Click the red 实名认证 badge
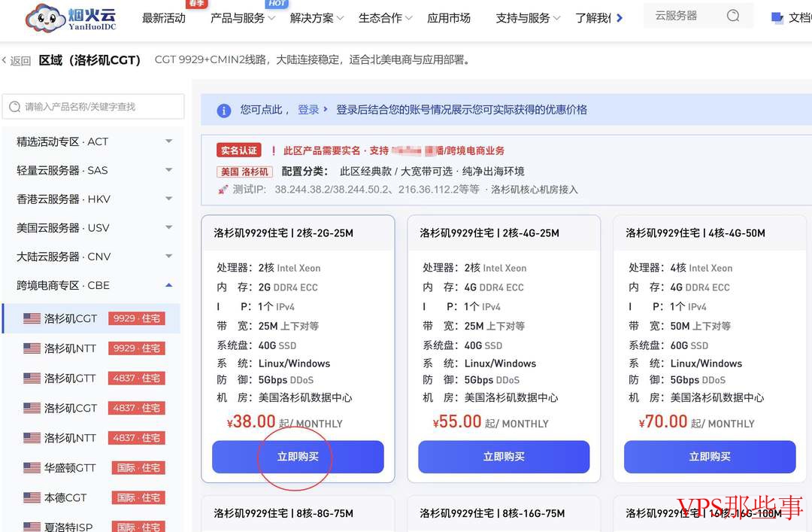The image size is (812, 532). point(239,150)
